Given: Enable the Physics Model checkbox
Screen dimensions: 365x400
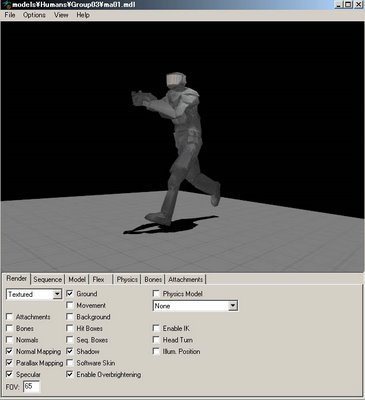Looking at the screenshot, I should (x=156, y=294).
